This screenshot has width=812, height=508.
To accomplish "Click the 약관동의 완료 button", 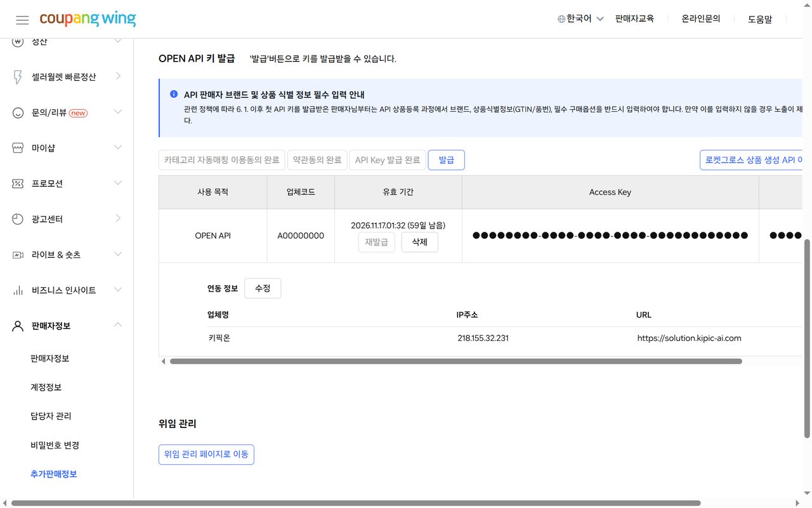I will click(317, 160).
